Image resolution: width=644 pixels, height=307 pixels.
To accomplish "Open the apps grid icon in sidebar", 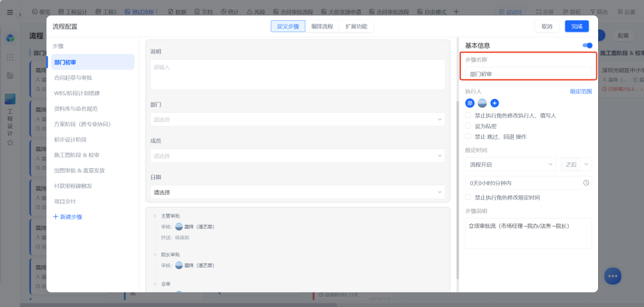I will click(x=10, y=57).
